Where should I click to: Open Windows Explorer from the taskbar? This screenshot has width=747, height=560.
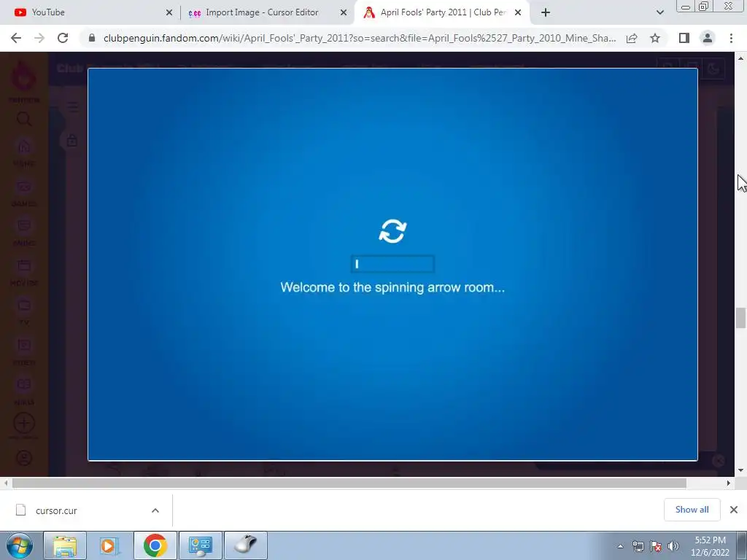[x=65, y=545]
